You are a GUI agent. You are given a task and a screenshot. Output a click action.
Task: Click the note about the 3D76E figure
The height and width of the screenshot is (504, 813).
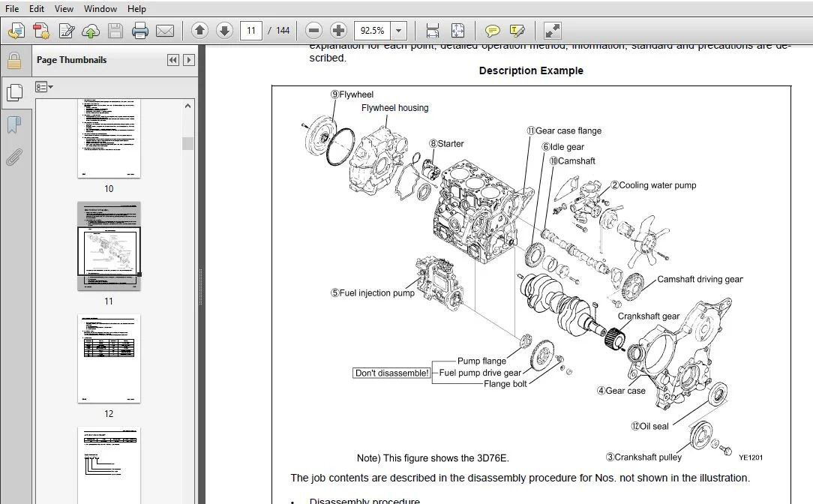pos(433,457)
